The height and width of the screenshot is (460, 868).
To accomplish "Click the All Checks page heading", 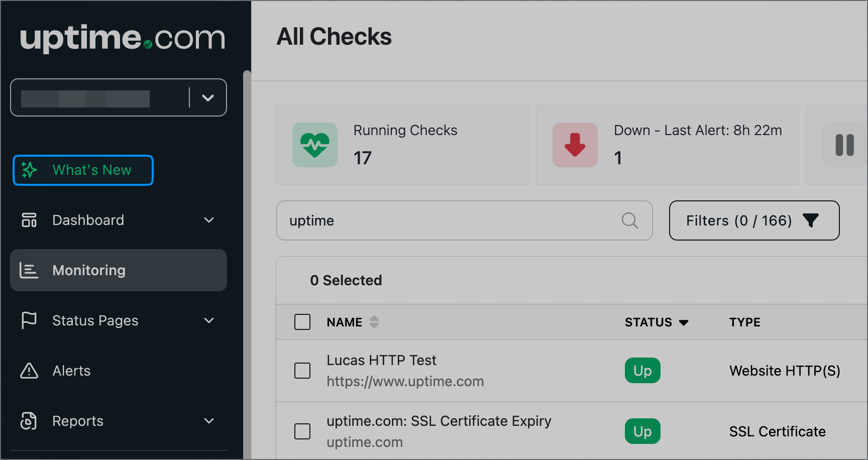I will 334,37.
